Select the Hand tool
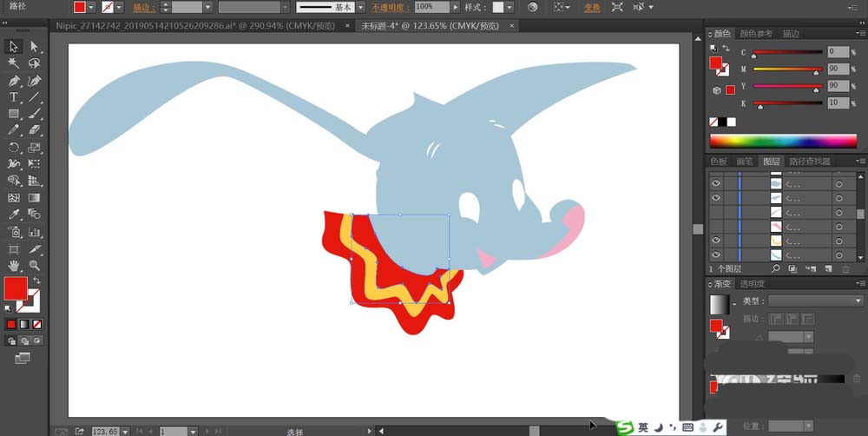Screen dimensions: 868x436 tap(14, 266)
